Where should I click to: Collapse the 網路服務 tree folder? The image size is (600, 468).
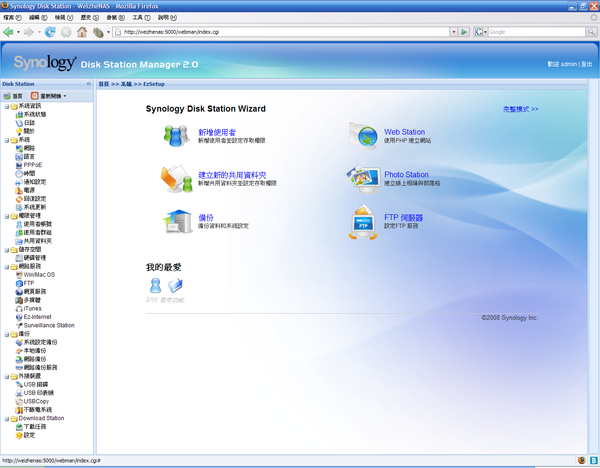tap(7, 267)
